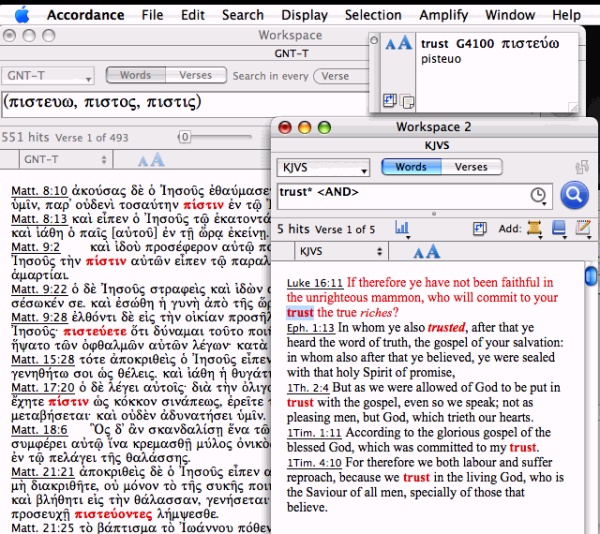Open the Search menu

243,15
